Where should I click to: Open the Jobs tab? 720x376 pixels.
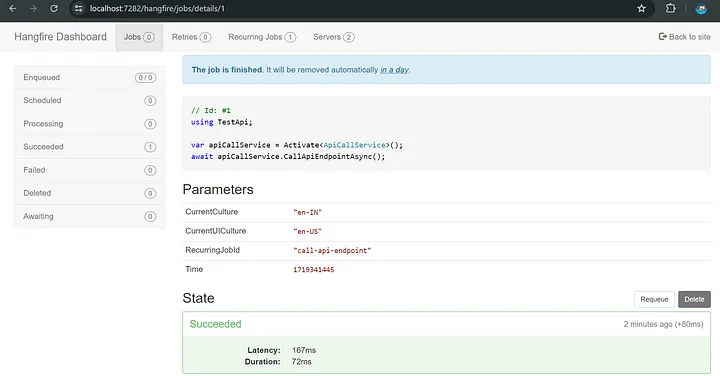pyautogui.click(x=139, y=37)
